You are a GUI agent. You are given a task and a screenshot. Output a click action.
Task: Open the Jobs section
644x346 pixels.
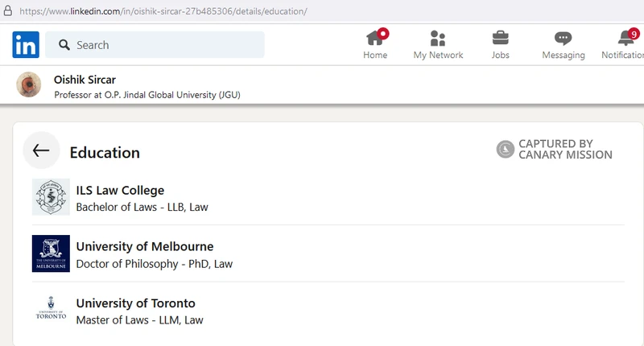[x=500, y=45]
